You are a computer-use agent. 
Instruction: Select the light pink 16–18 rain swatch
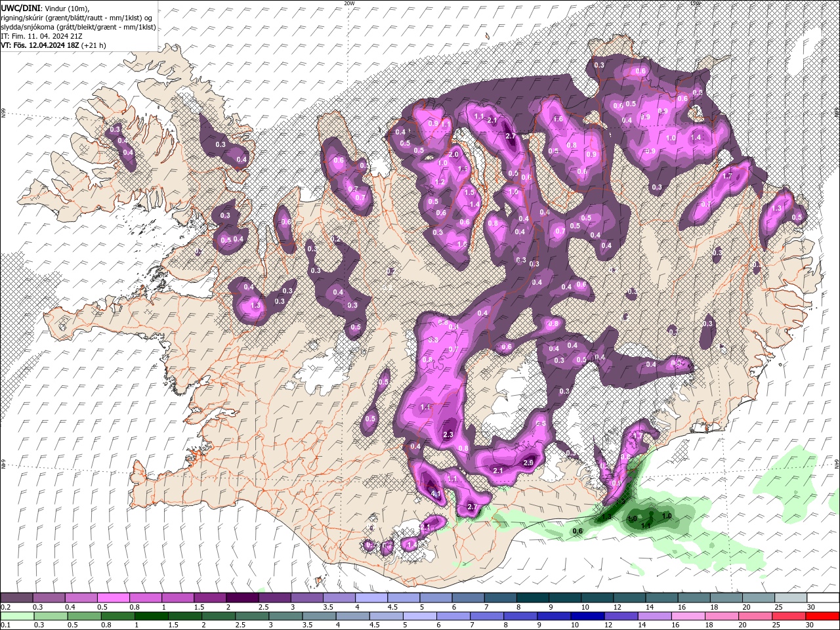687,616
